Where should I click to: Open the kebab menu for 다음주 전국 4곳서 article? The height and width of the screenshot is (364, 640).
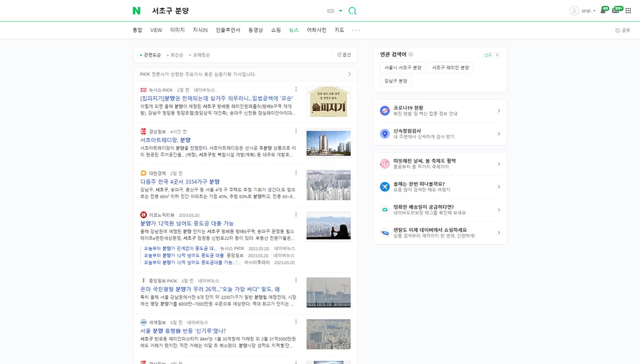[x=296, y=173]
